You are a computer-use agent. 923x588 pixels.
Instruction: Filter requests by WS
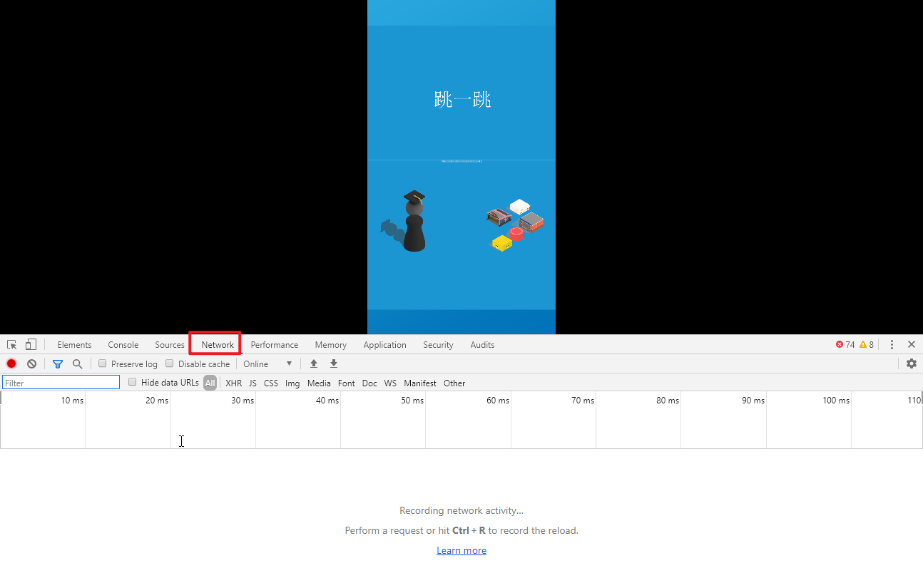click(x=390, y=383)
